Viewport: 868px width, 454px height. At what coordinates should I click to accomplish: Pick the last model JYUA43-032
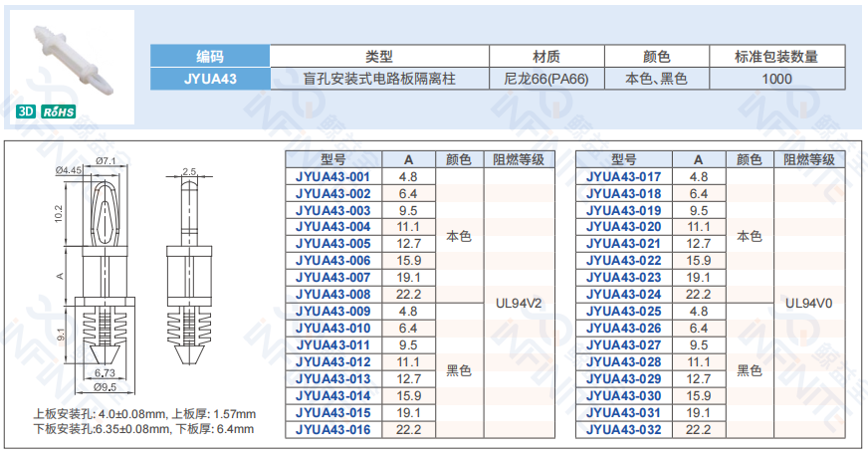click(x=623, y=430)
